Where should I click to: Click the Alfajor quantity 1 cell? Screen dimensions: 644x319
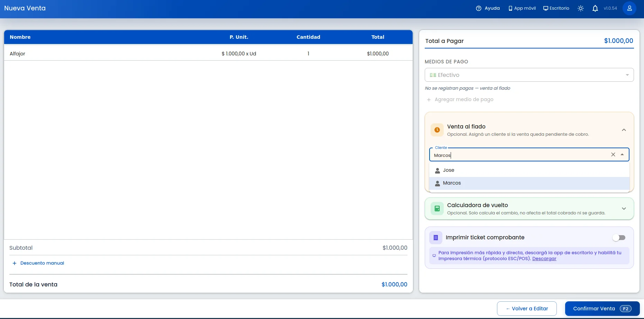(x=308, y=54)
